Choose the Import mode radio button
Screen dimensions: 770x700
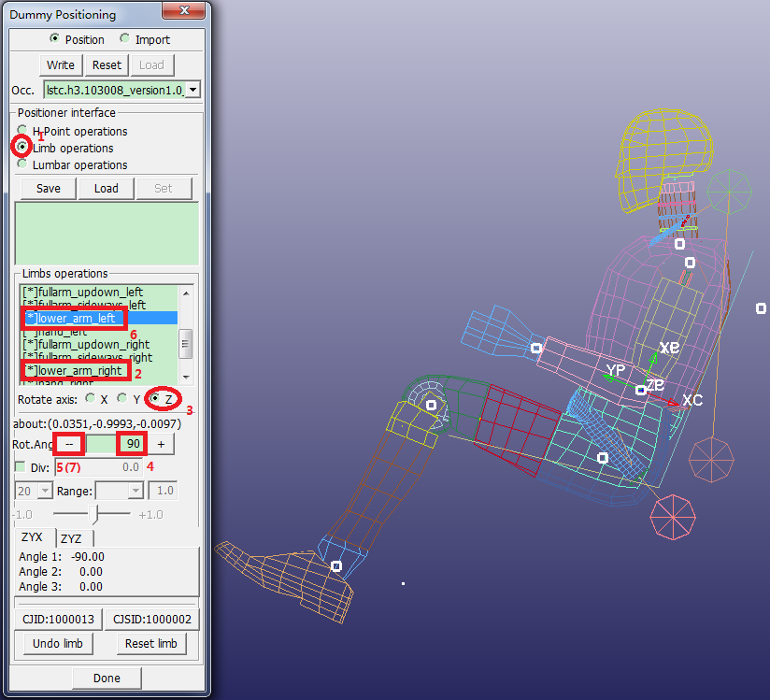(x=124, y=39)
